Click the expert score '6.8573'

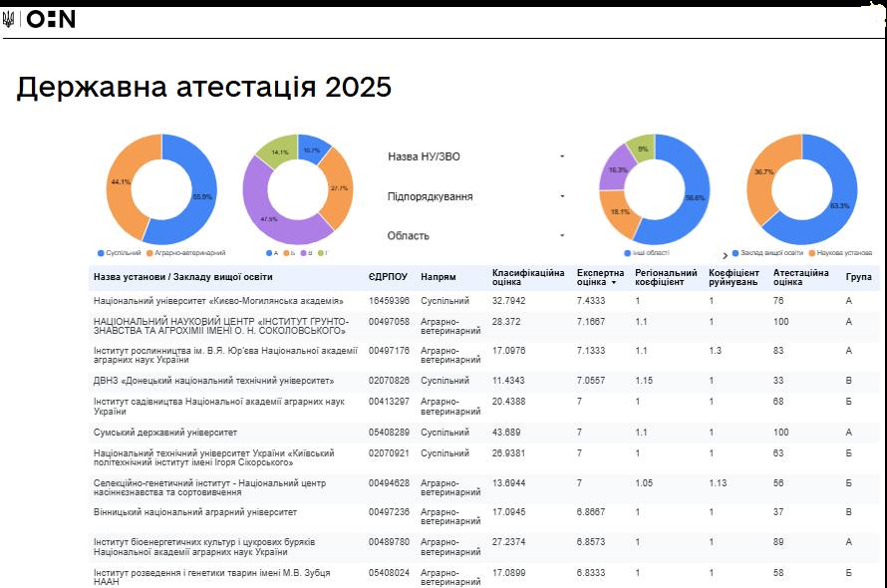(x=591, y=542)
